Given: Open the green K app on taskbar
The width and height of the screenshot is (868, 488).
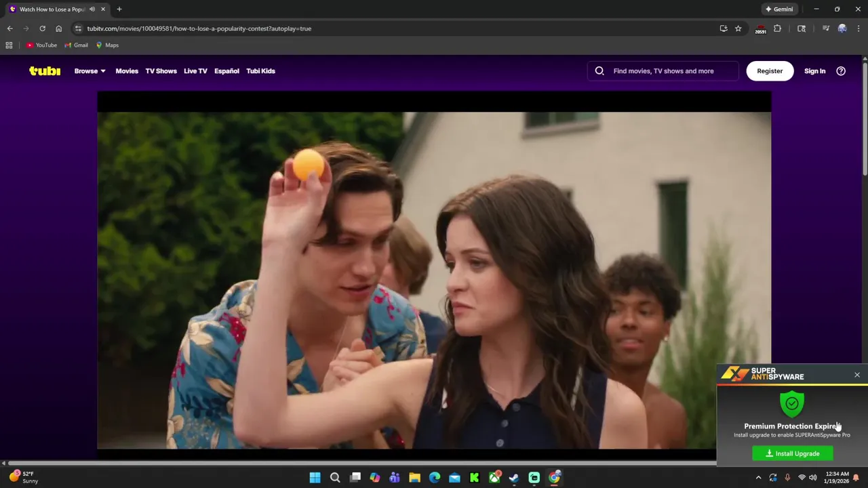Looking at the screenshot, I should coord(475,478).
